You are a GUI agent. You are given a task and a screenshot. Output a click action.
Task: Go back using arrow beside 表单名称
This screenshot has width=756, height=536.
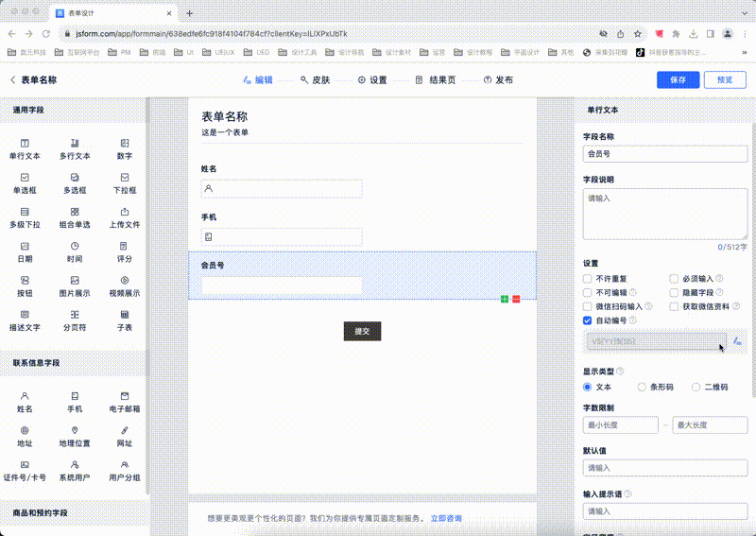tap(12, 80)
